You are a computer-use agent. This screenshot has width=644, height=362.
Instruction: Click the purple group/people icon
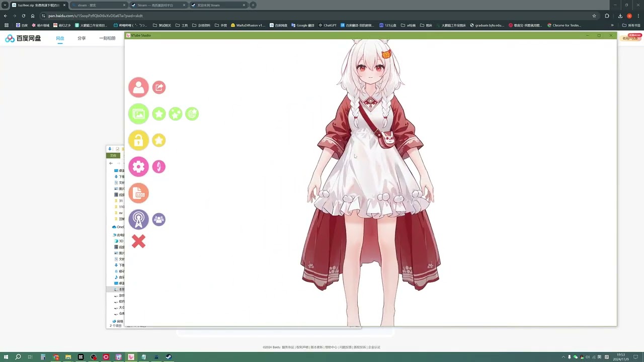(159, 219)
